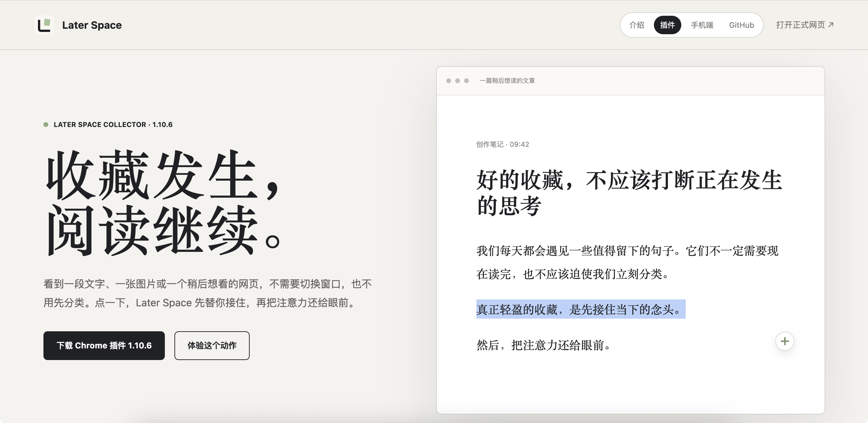Download Chrome 插件 1.10.6 button
The width and height of the screenshot is (868, 423).
pyautogui.click(x=104, y=345)
